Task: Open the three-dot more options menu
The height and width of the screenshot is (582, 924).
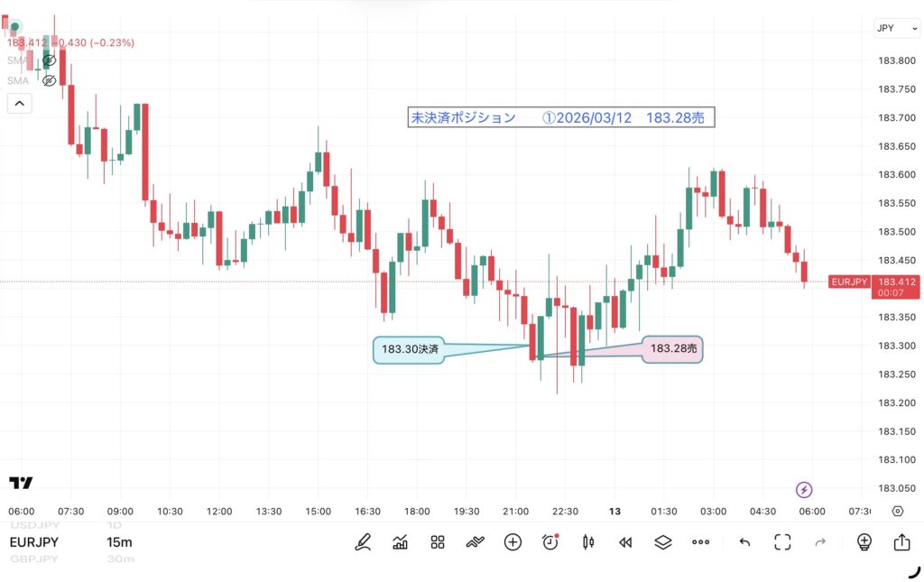Action: (701, 541)
